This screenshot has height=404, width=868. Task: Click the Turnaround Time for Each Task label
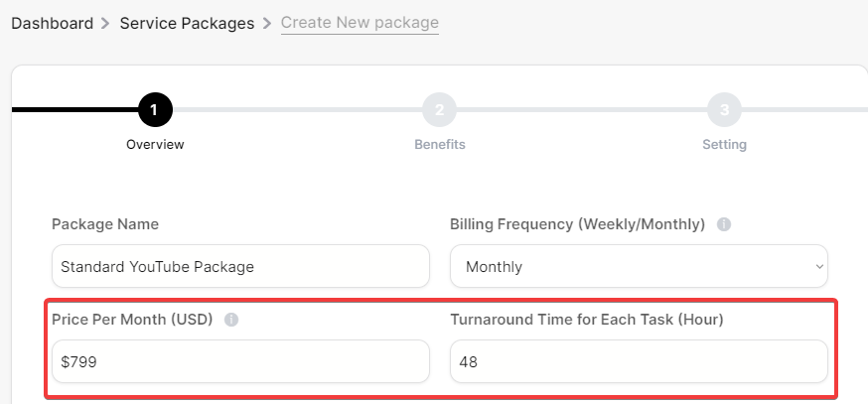tap(587, 320)
